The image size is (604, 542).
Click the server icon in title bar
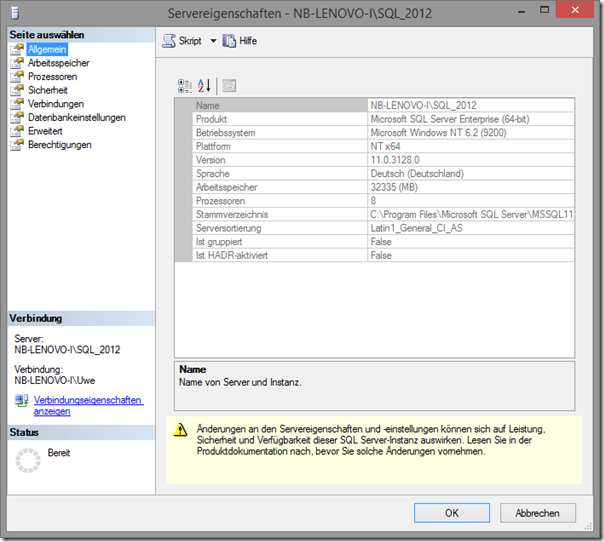(15, 13)
